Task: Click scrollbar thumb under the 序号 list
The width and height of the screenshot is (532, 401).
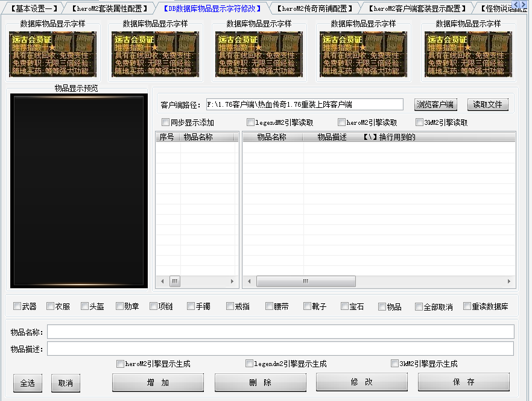Action: click(175, 281)
